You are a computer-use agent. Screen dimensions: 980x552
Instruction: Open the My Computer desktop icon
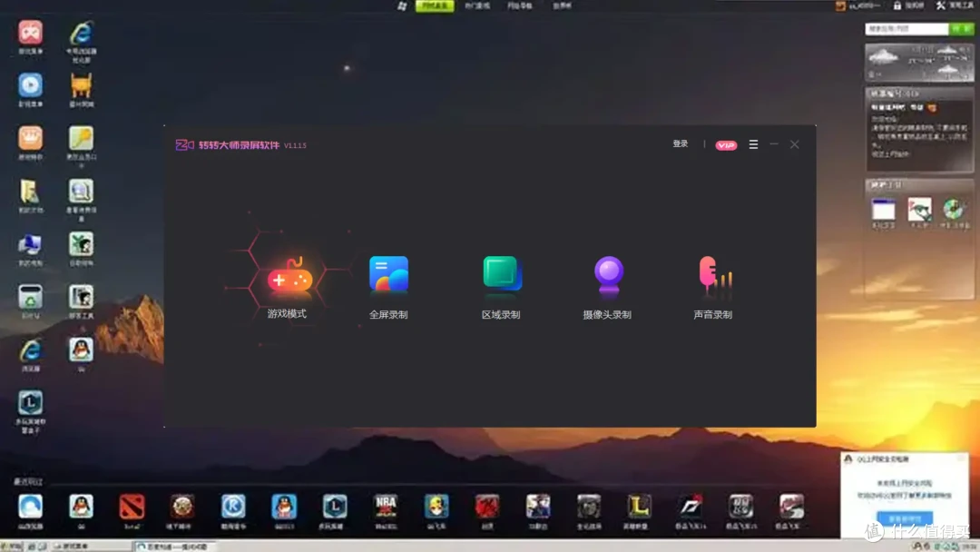pyautogui.click(x=30, y=245)
